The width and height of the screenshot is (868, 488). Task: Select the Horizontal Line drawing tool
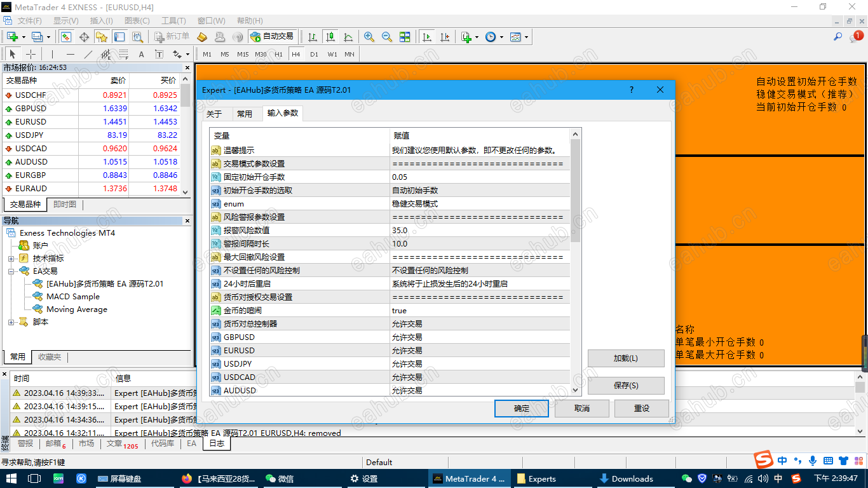click(x=71, y=54)
